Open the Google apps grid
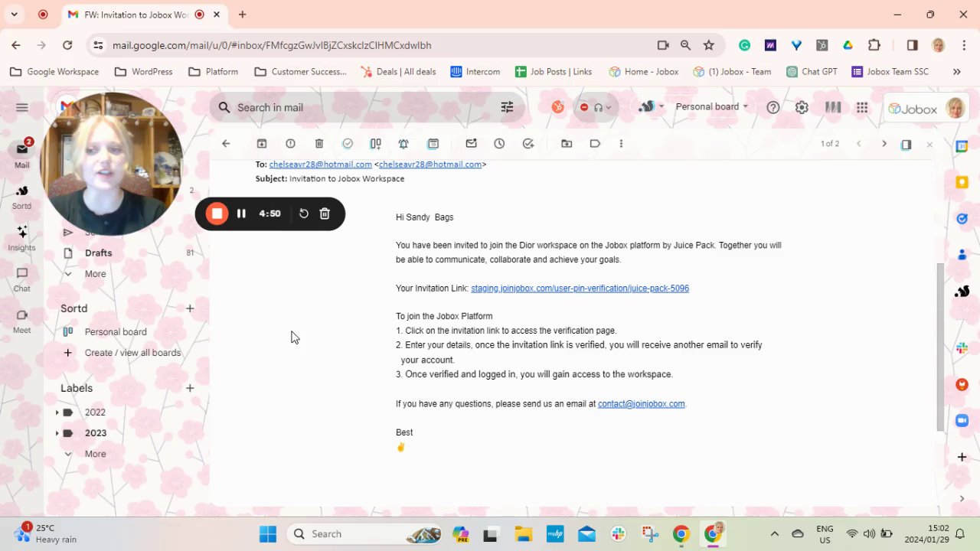 pos(862,108)
